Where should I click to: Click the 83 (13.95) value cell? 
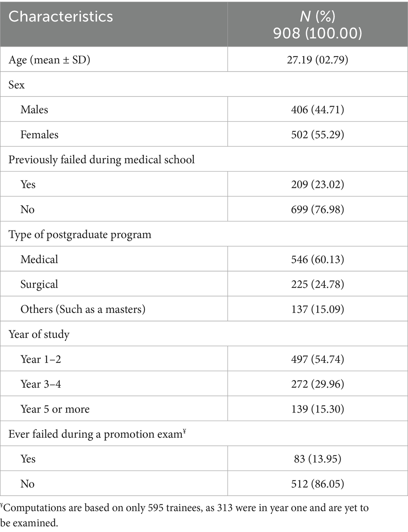coord(317,459)
